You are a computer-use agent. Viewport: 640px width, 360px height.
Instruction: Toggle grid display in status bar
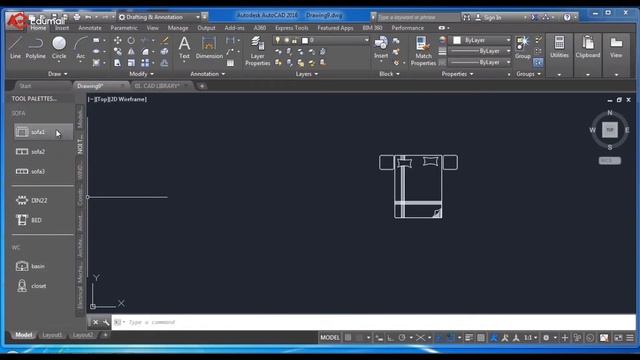click(x=348, y=338)
